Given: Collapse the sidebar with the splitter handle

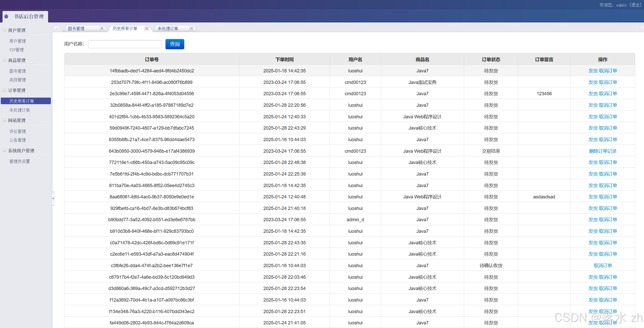Looking at the screenshot, I should [53, 198].
